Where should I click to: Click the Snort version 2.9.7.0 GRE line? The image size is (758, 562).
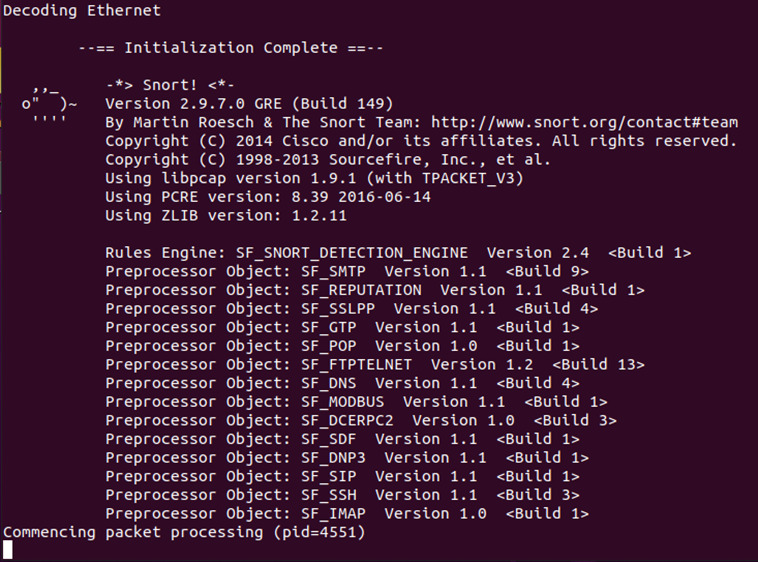coord(249,103)
